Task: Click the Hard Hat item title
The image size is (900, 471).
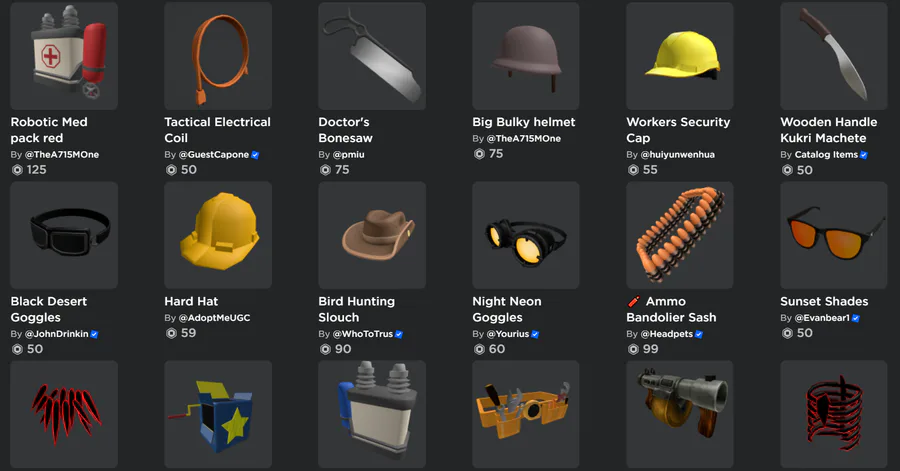Action: tap(191, 301)
